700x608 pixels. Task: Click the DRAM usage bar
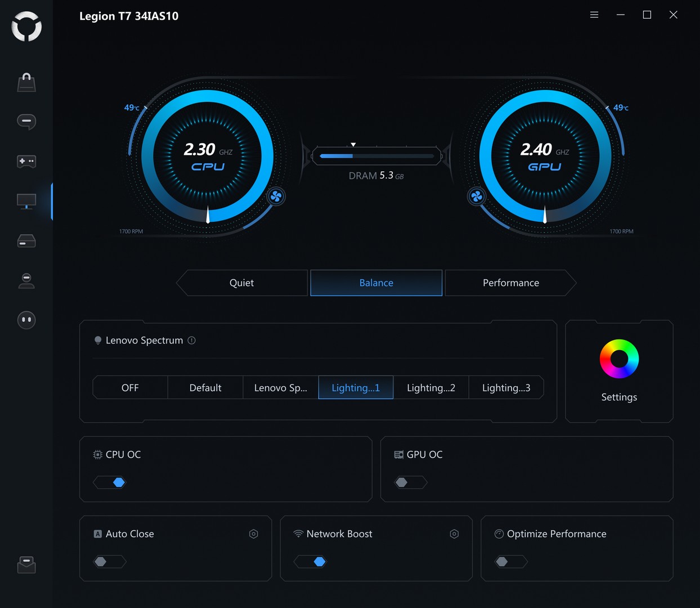[376, 156]
